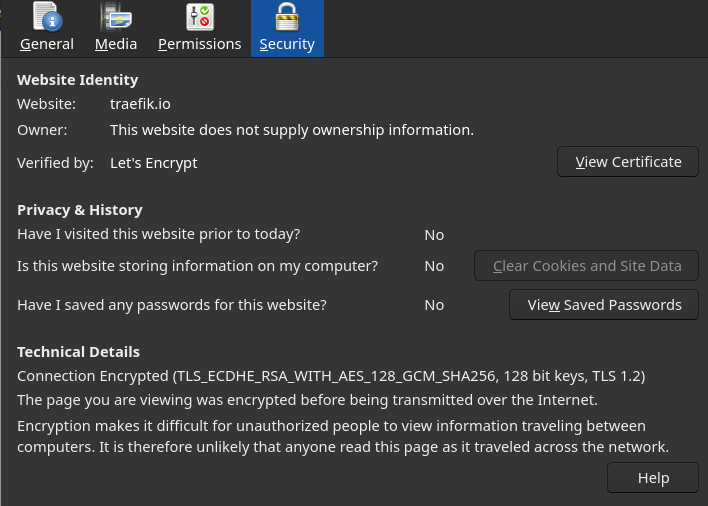Open the Media tab label
This screenshot has width=708, height=506.
116,44
